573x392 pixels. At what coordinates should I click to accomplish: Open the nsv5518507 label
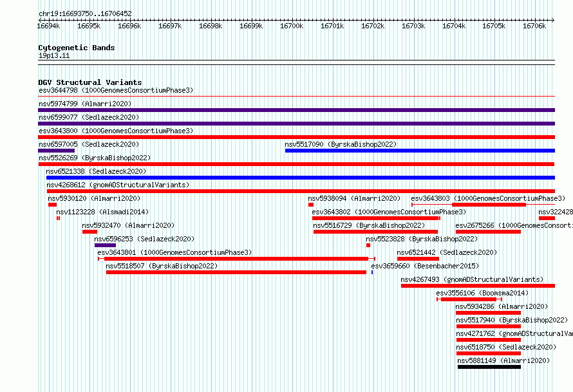(162, 266)
